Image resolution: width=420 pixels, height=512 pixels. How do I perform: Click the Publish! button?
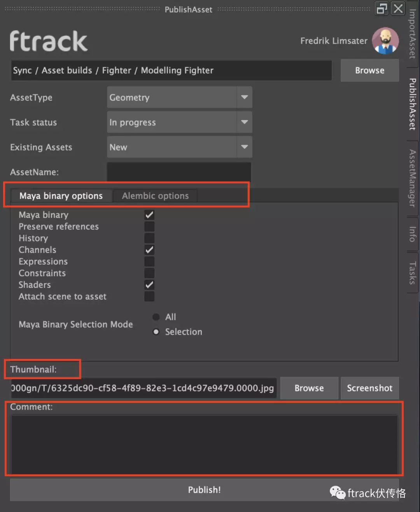coord(204,490)
